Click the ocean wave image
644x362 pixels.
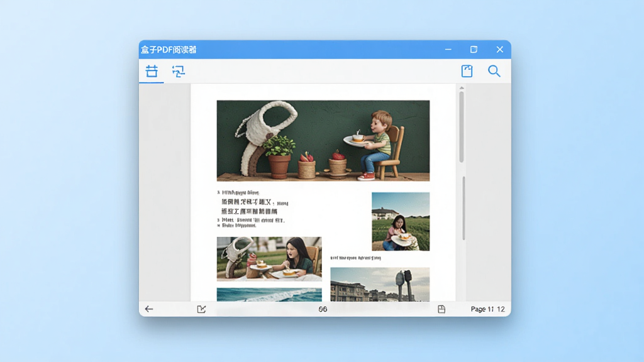coord(269,295)
